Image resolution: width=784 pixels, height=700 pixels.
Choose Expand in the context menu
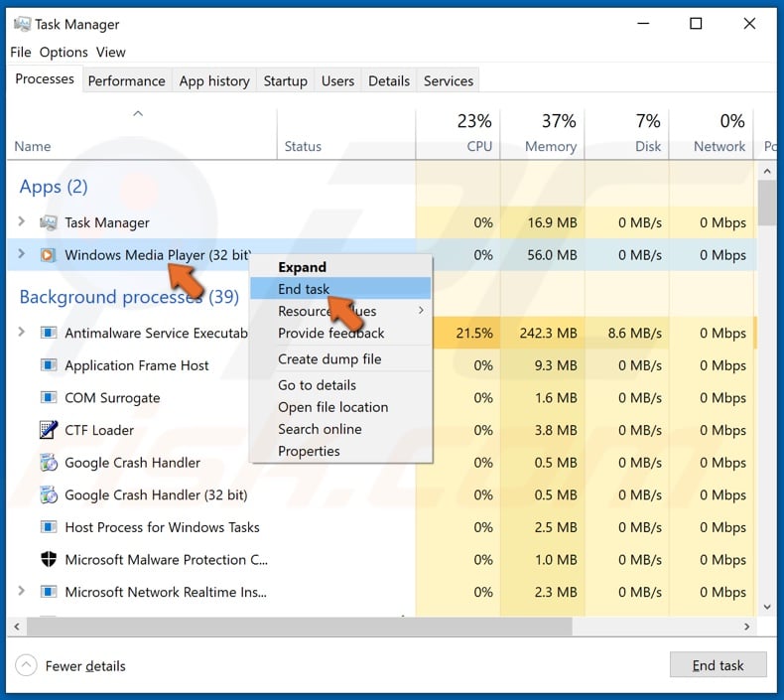coord(341,267)
